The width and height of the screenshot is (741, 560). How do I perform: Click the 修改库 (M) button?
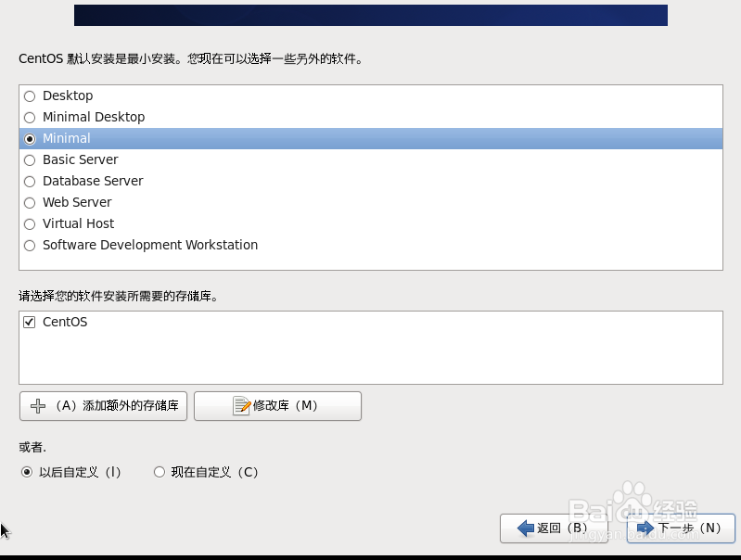[277, 406]
